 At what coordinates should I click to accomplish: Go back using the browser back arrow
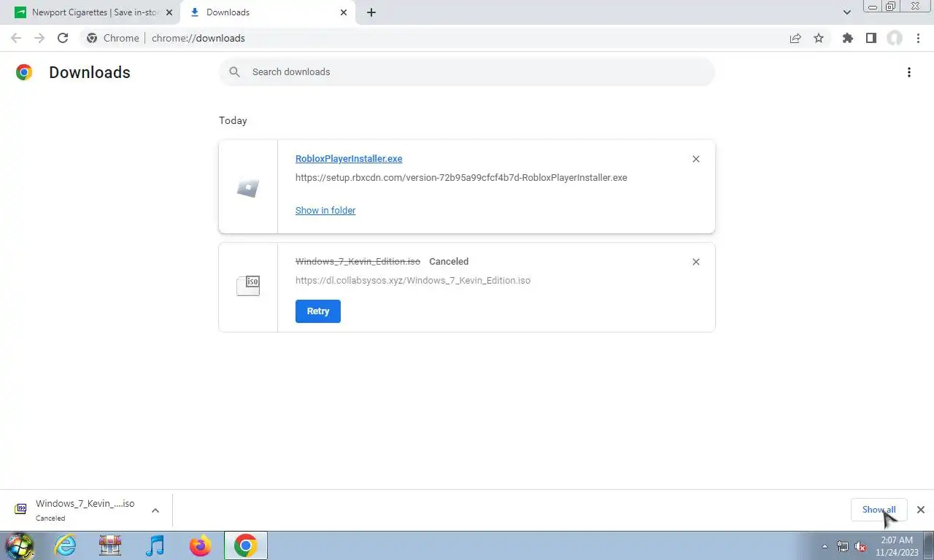pos(16,38)
